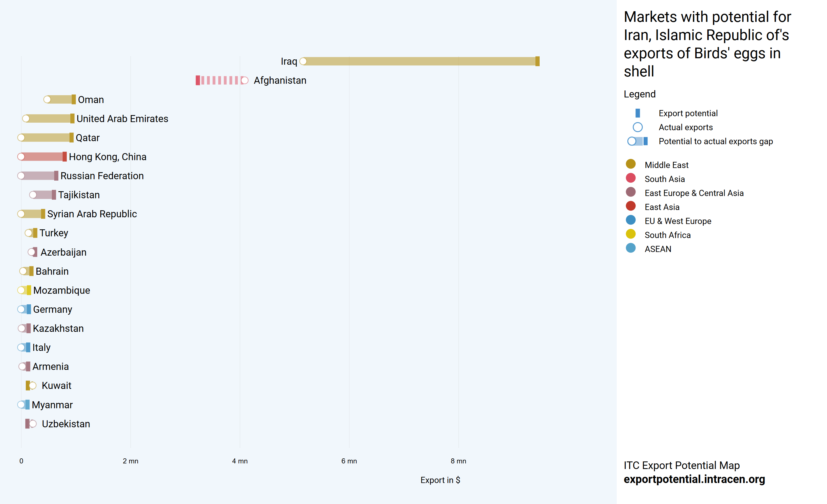827x504 pixels.
Task: Click Uzbekistan's export potential marker
Action: click(x=27, y=424)
